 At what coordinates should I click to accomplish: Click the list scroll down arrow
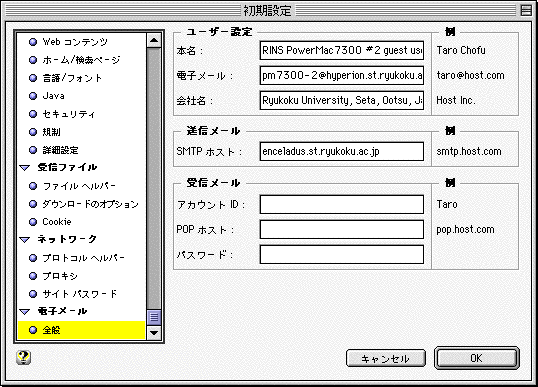[x=154, y=332]
